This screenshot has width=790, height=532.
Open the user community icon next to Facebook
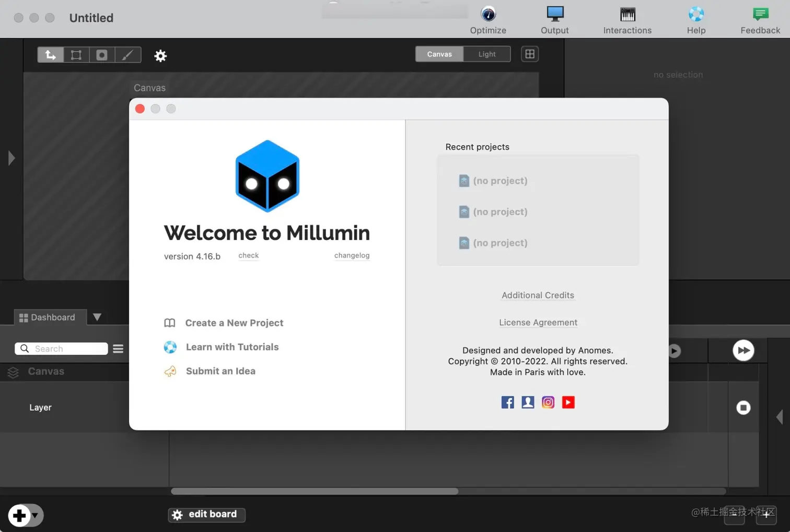(528, 402)
